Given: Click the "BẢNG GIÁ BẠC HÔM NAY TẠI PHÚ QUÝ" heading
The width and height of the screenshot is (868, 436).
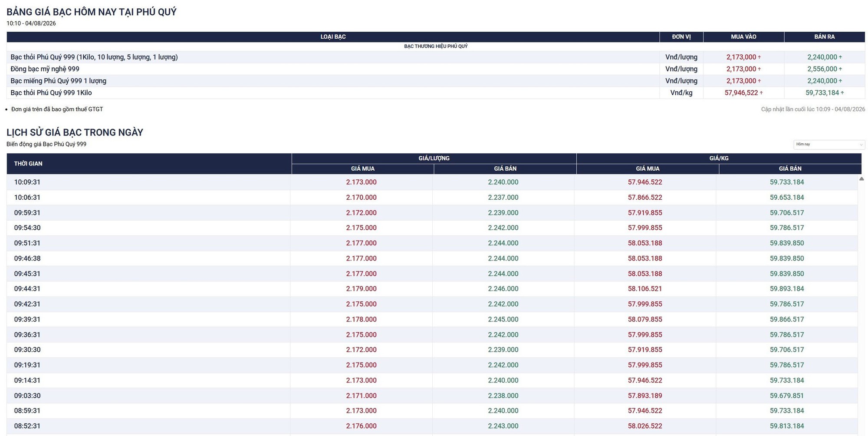Looking at the screenshot, I should pyautogui.click(x=92, y=12).
